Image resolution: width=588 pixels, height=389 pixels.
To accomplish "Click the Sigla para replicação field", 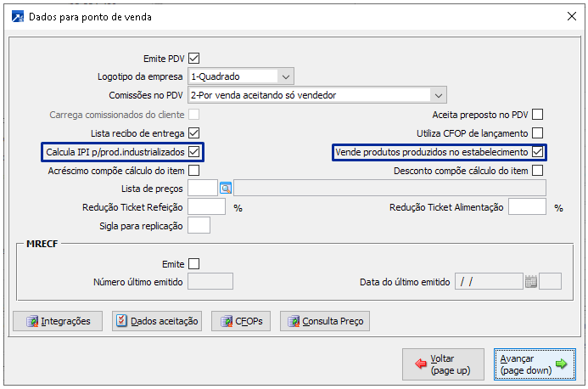I will pos(199,226).
